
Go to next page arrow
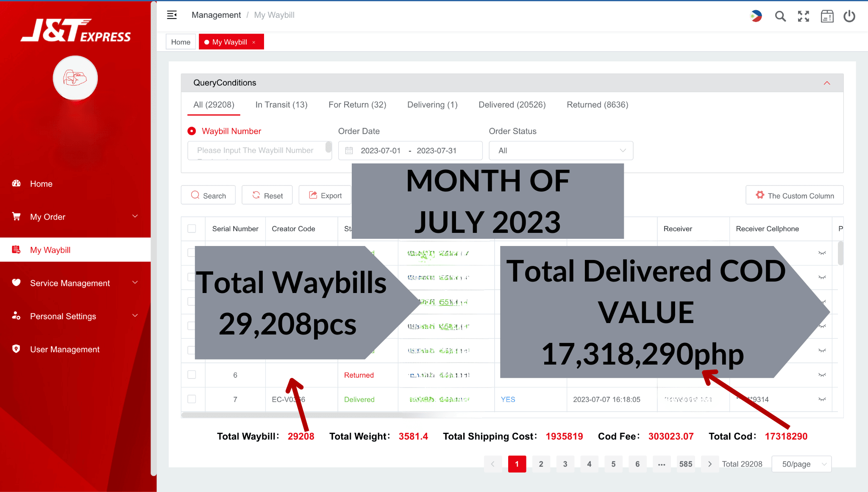710,464
